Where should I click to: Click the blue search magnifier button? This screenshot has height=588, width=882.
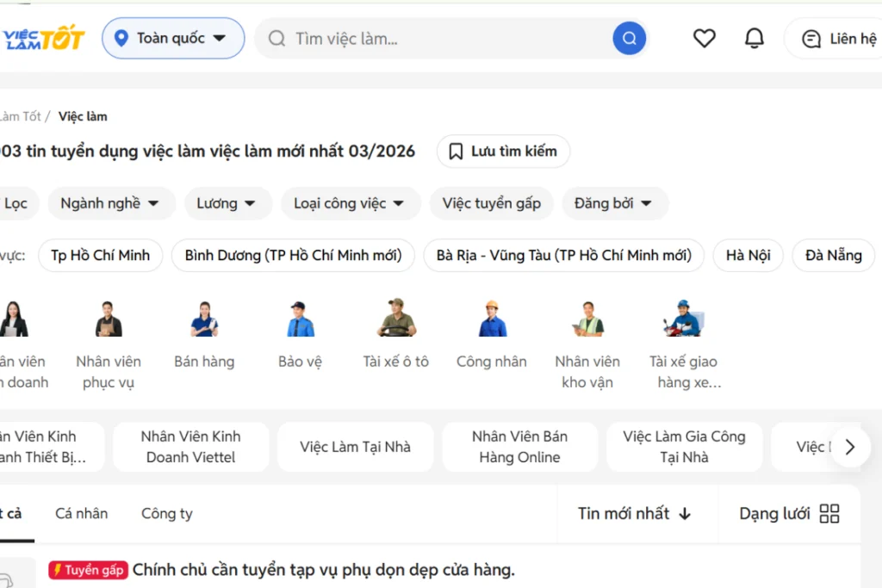point(629,38)
